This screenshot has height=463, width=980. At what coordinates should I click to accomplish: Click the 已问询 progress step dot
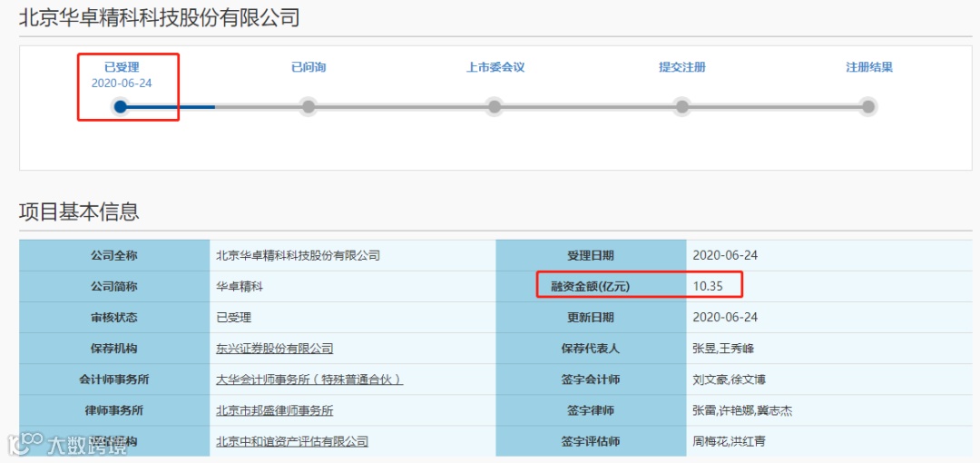point(308,107)
